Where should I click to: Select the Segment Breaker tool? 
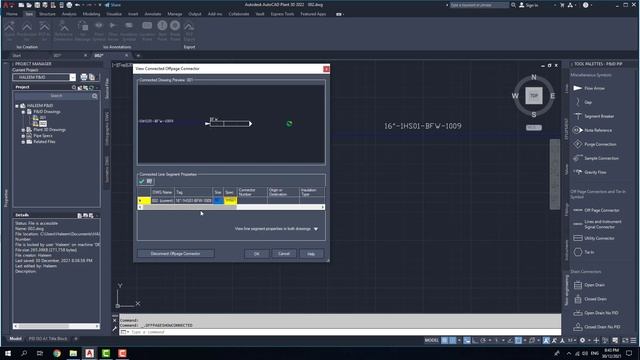593,116
